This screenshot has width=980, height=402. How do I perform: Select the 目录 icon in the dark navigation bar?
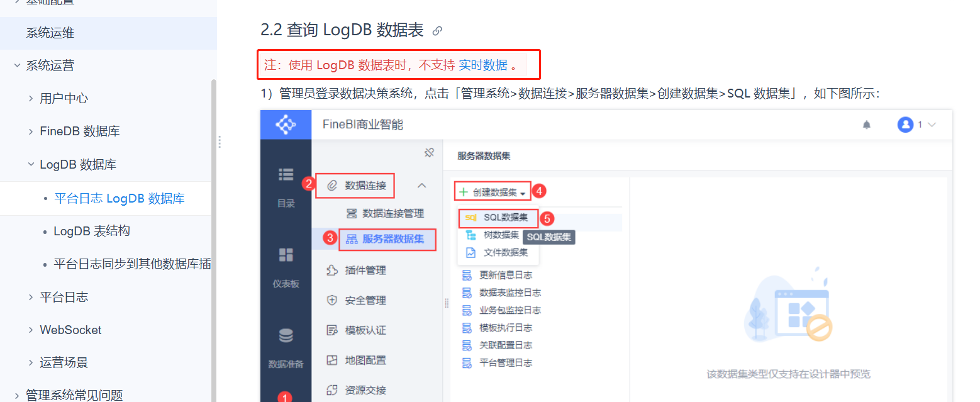pyautogui.click(x=286, y=174)
